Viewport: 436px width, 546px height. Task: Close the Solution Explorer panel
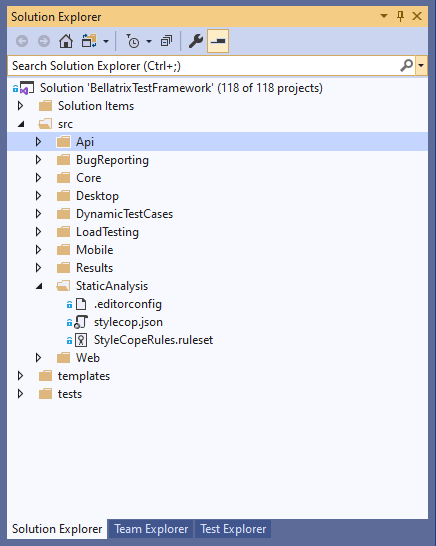click(x=417, y=16)
